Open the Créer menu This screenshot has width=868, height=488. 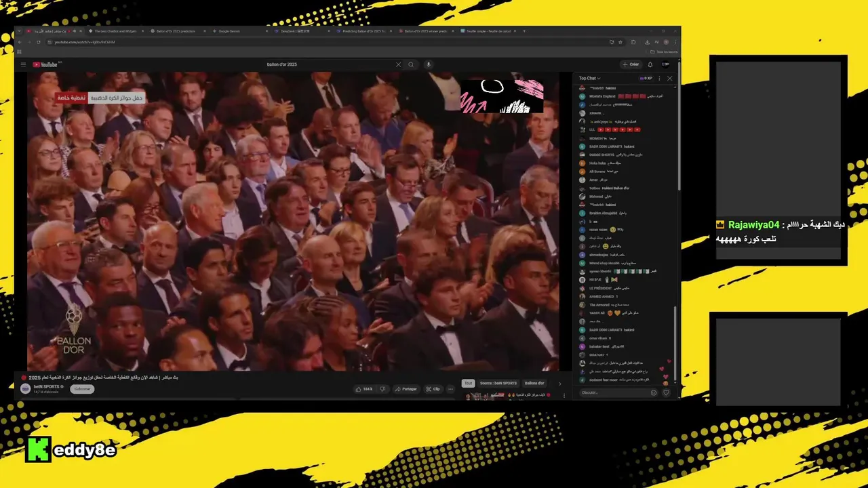pyautogui.click(x=631, y=64)
